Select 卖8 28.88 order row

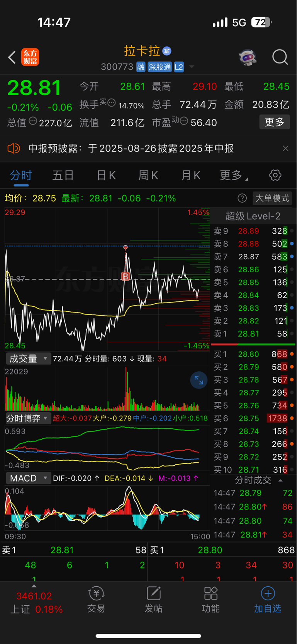253,244
